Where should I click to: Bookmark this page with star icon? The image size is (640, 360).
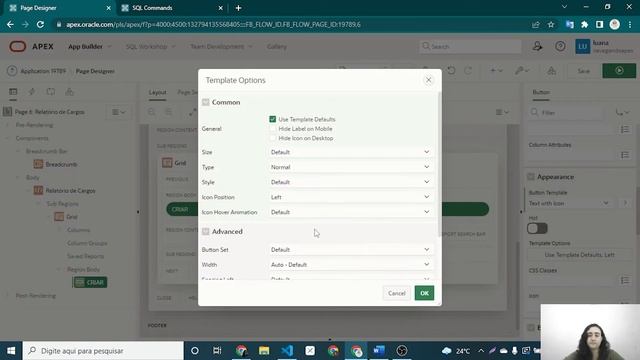(551, 24)
